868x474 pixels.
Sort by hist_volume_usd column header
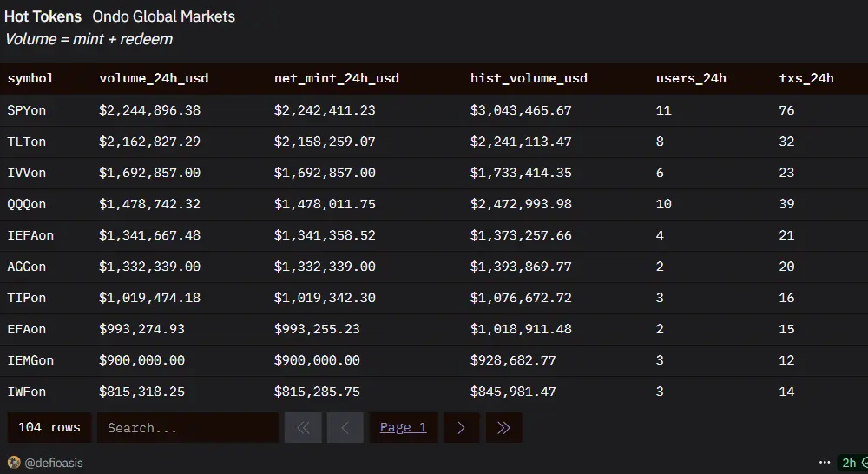(529, 78)
